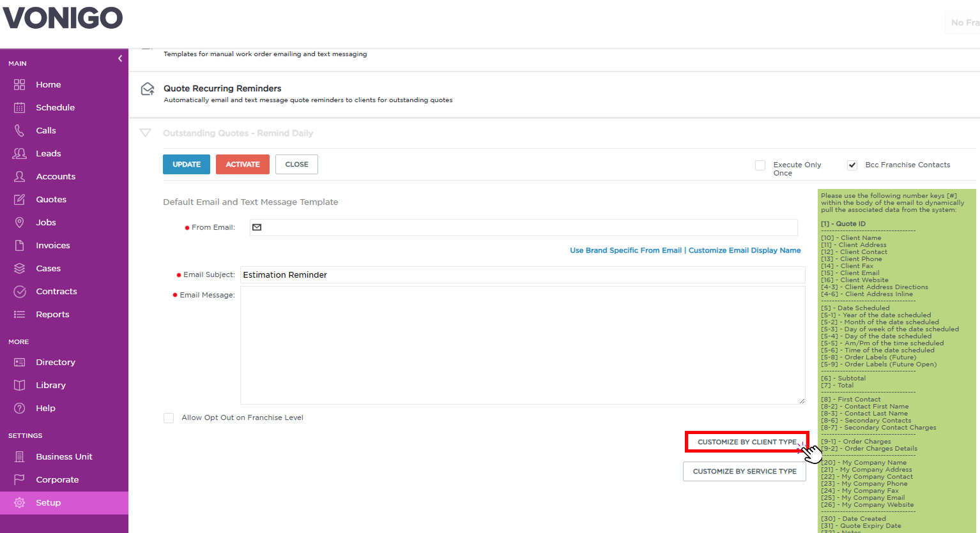Enable the Execute Only Once checkbox
This screenshot has height=533, width=980.
click(x=760, y=165)
